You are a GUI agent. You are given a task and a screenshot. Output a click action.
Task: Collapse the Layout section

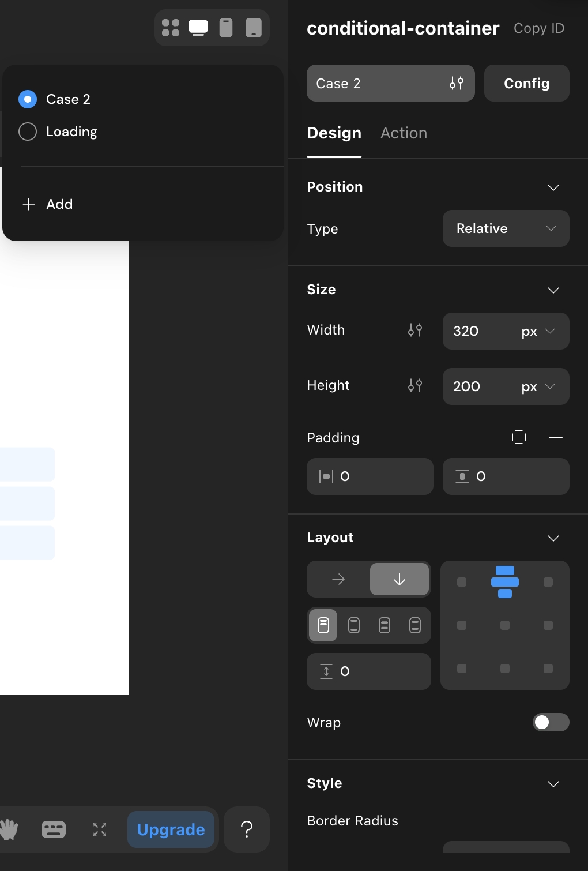(x=553, y=538)
